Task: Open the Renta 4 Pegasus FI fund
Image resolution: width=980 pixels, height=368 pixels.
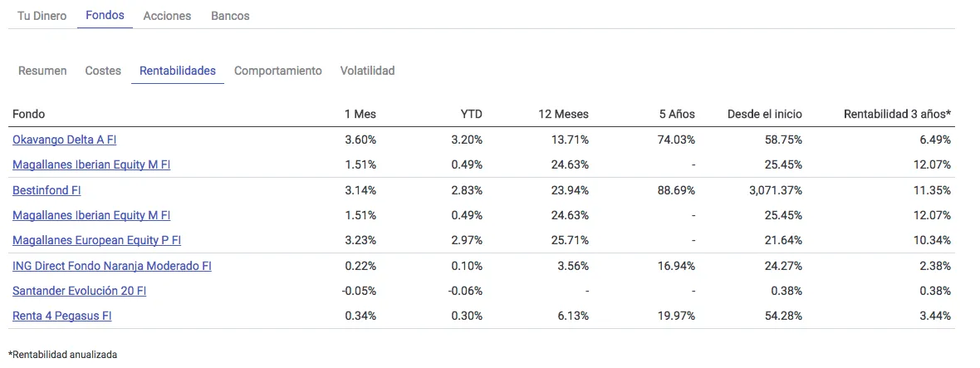Action: click(62, 316)
